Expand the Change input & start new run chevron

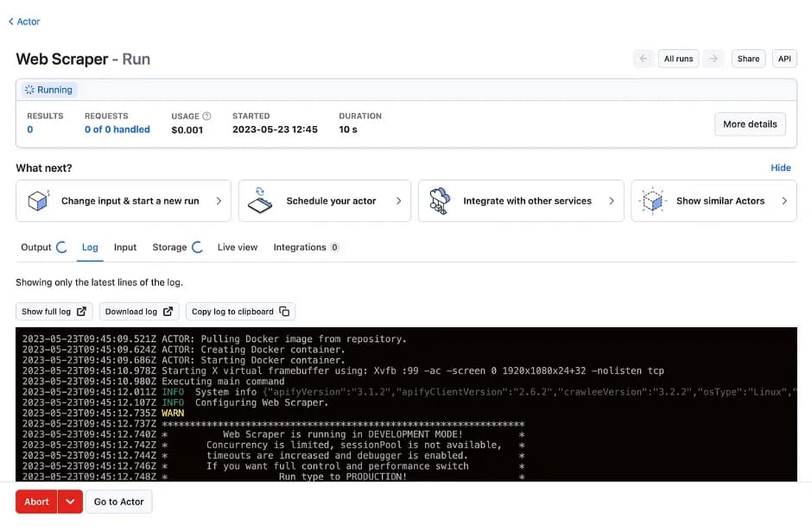click(219, 201)
